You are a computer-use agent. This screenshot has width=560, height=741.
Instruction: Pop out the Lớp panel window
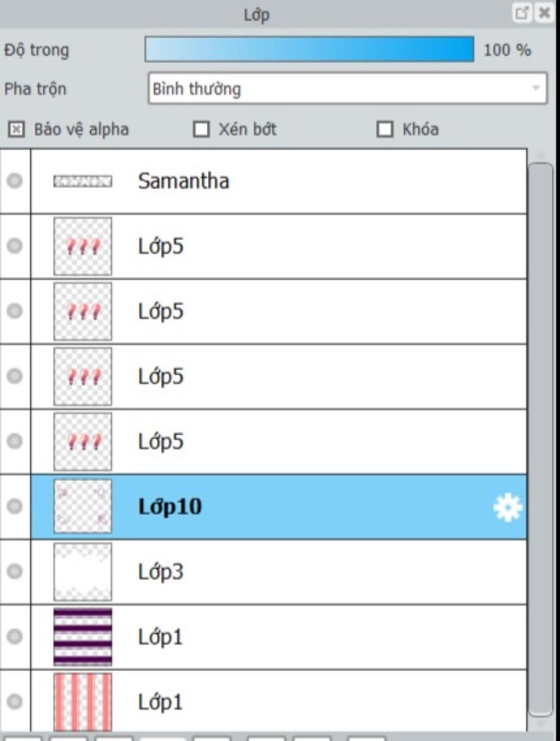(522, 13)
